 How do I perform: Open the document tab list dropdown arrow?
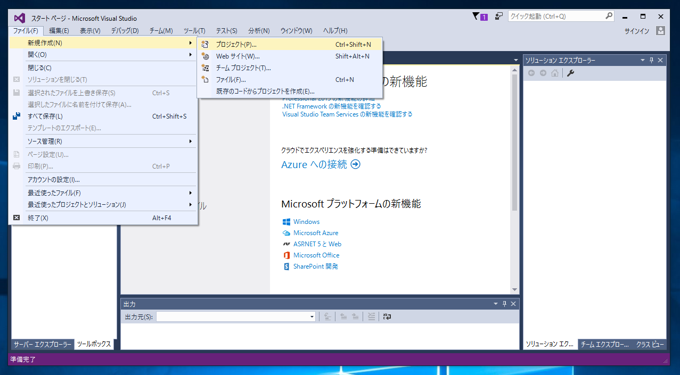pyautogui.click(x=516, y=60)
